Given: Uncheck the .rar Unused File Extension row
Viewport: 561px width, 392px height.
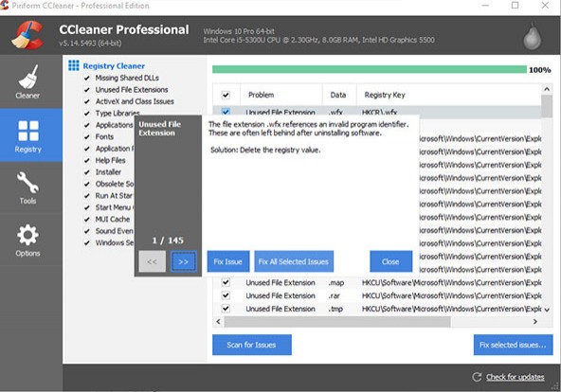Looking at the screenshot, I should 226,295.
